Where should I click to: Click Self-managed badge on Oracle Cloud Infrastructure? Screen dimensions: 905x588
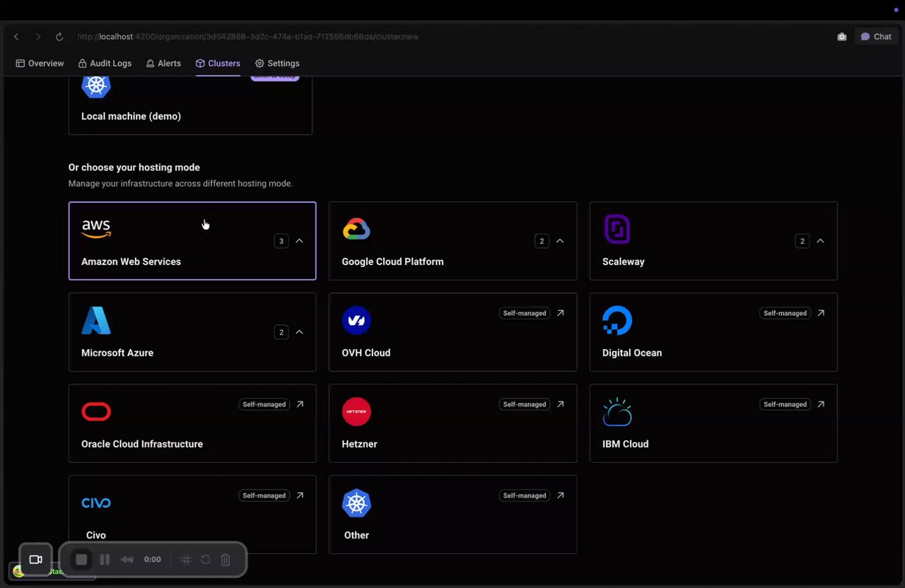pyautogui.click(x=264, y=404)
